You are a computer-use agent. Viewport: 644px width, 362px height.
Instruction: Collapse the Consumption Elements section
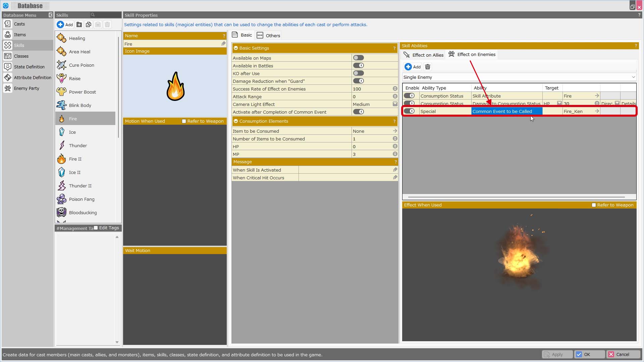point(236,121)
